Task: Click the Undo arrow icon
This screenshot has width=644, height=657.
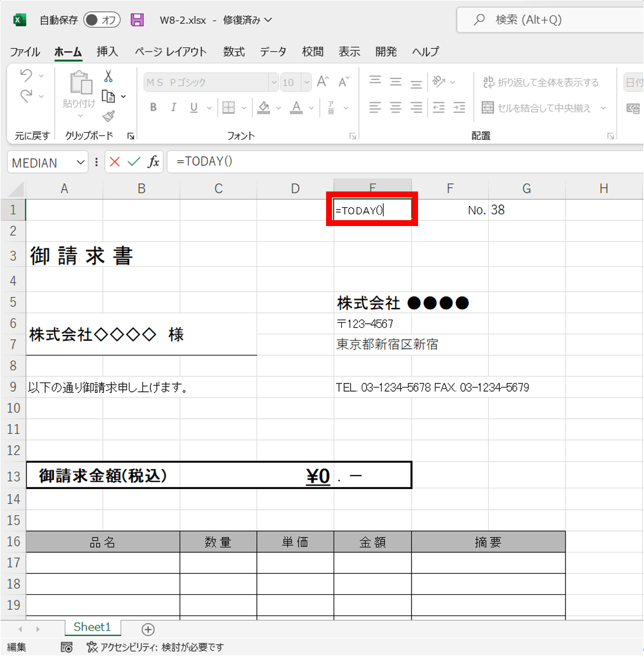Action: [26, 75]
